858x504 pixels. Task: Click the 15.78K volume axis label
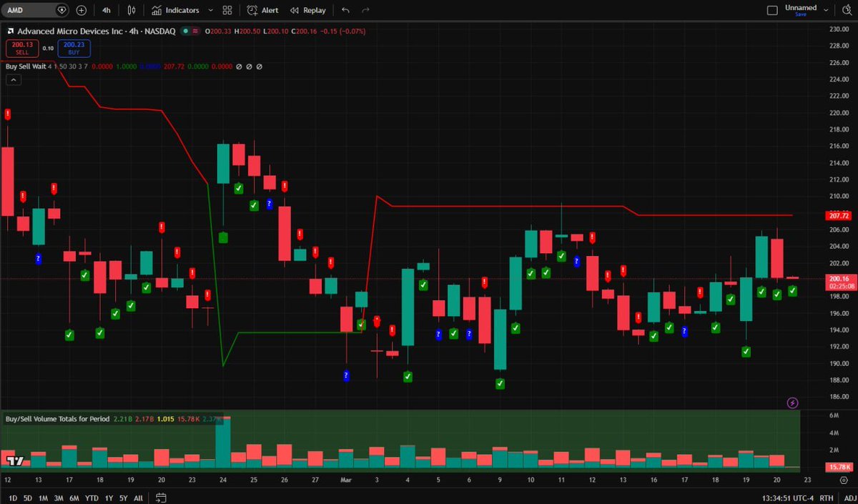pos(838,467)
